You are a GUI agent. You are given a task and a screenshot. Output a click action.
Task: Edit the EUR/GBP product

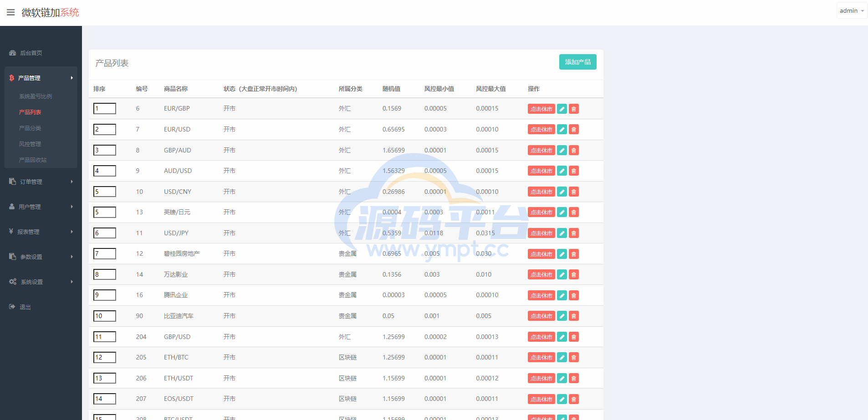tap(562, 109)
